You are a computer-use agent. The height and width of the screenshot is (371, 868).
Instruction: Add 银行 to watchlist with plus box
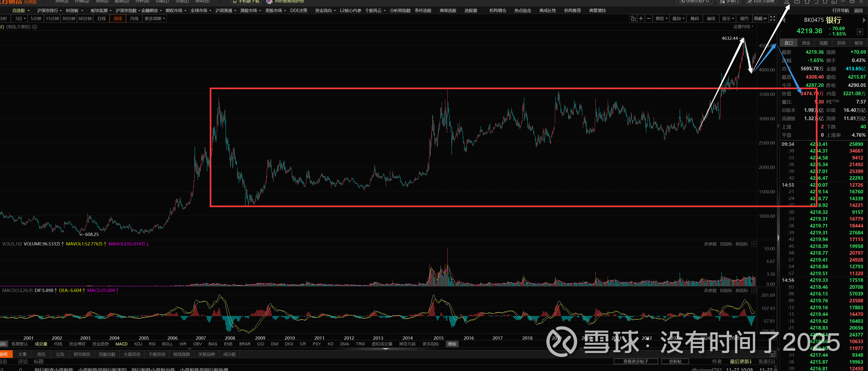tap(859, 32)
